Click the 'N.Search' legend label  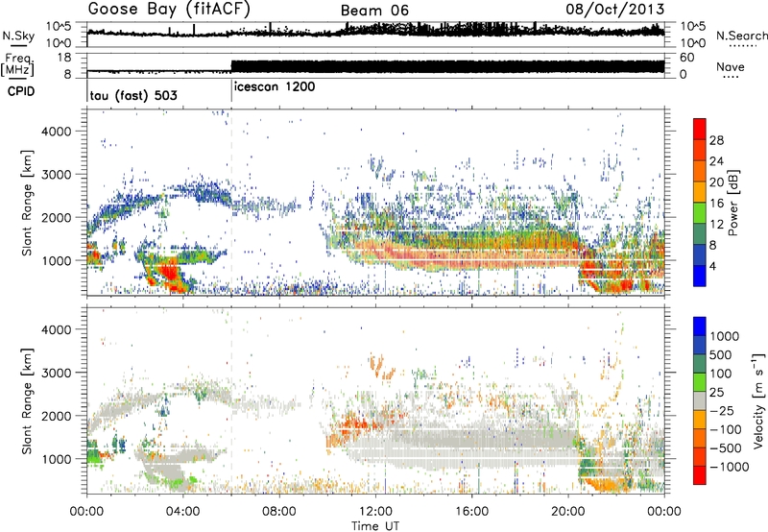click(741, 36)
